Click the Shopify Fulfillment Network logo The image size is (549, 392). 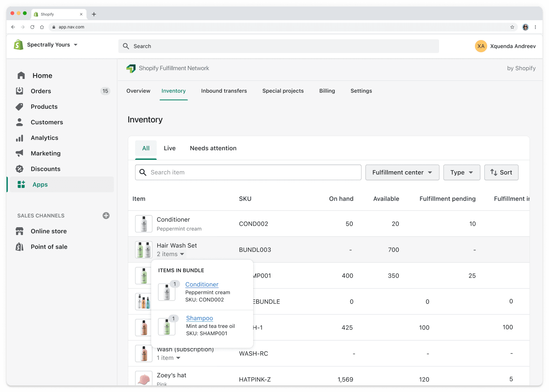click(x=131, y=68)
